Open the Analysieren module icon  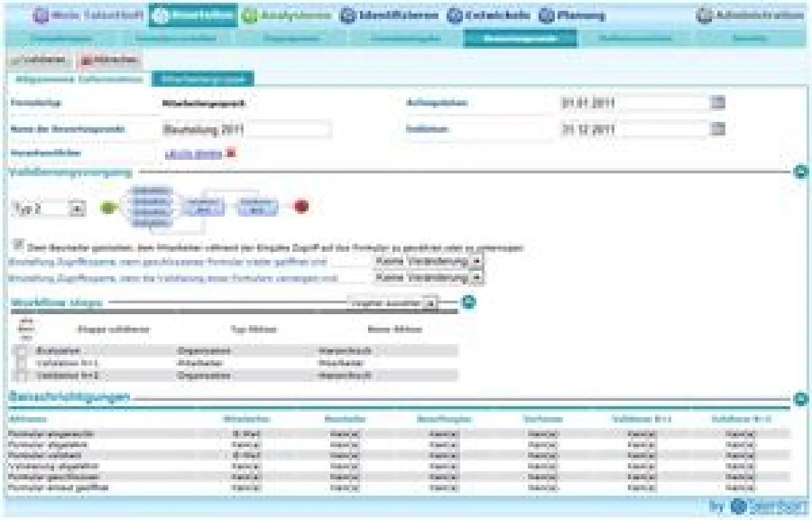point(250,15)
